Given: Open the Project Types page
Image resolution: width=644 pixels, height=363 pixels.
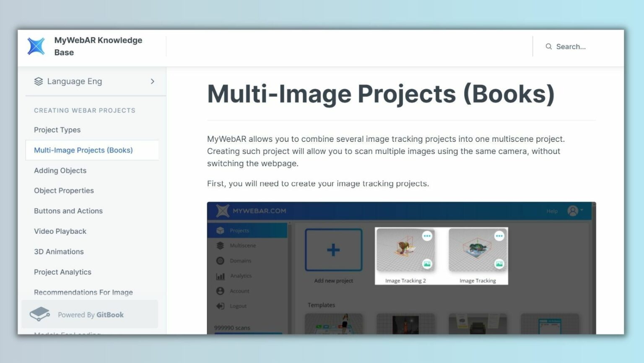Looking at the screenshot, I should (x=57, y=130).
